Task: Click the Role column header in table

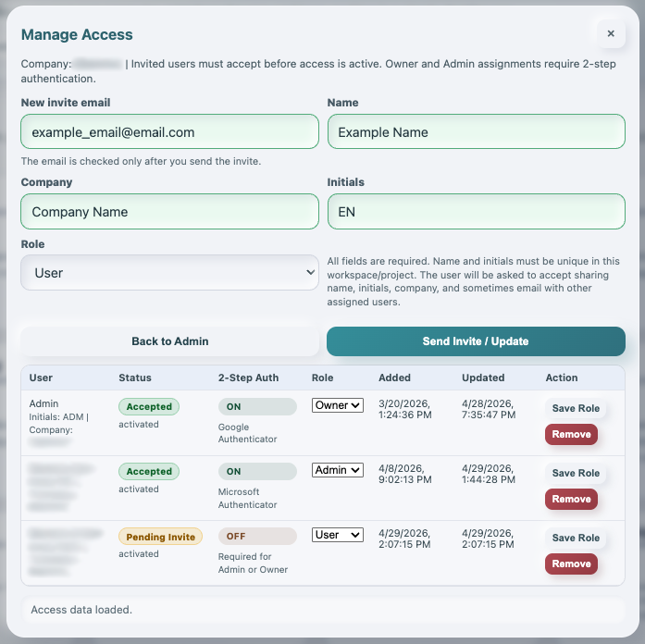Action: (322, 378)
